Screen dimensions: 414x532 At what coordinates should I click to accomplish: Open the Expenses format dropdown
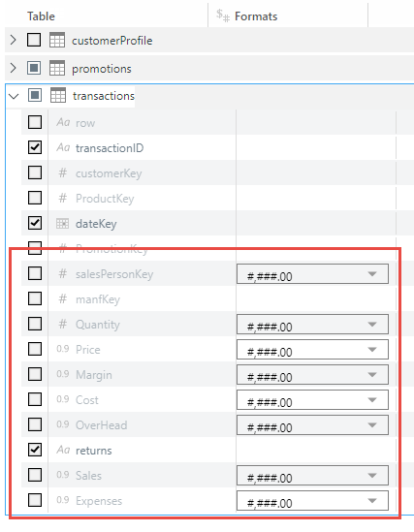[x=312, y=500]
